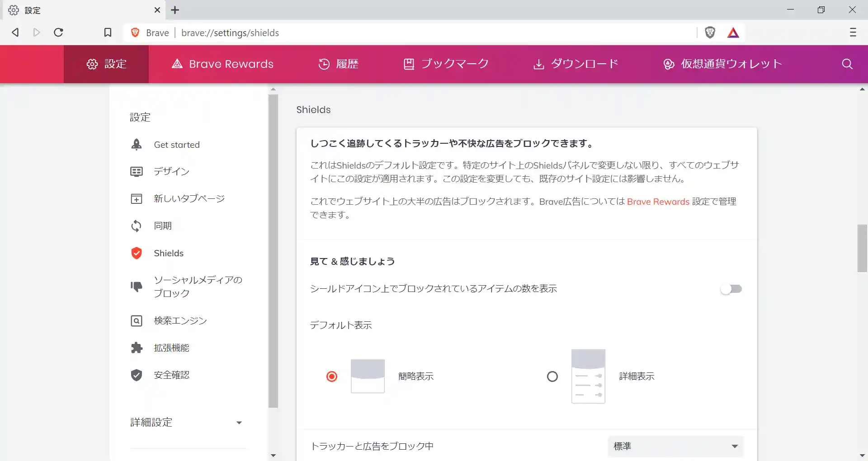Open a new browser tab
Image resolution: width=868 pixels, height=461 pixels.
175,10
